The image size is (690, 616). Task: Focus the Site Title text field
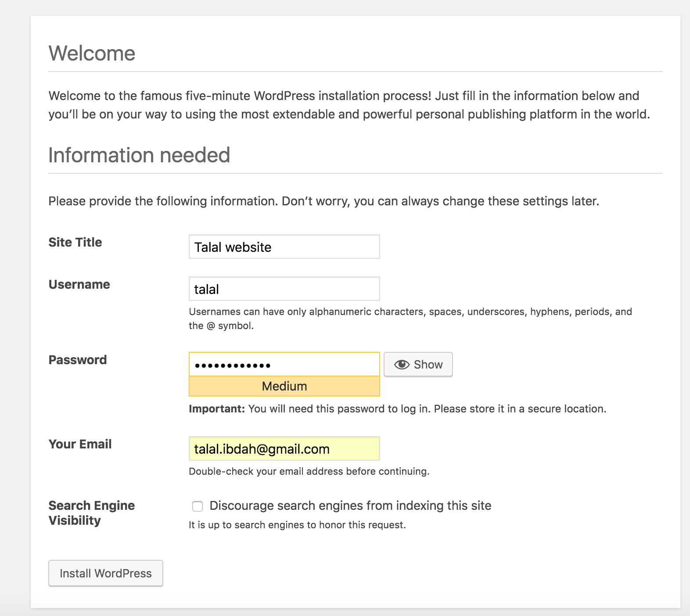284,247
